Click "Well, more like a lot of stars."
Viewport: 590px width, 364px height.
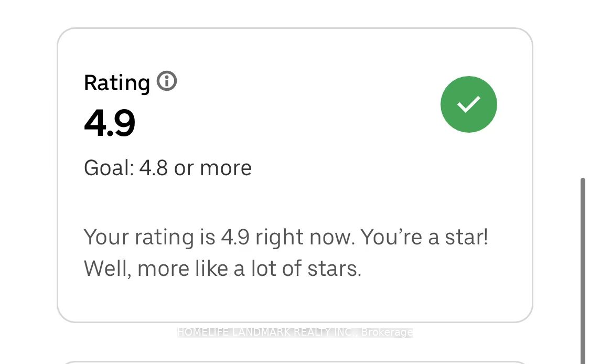(x=222, y=268)
